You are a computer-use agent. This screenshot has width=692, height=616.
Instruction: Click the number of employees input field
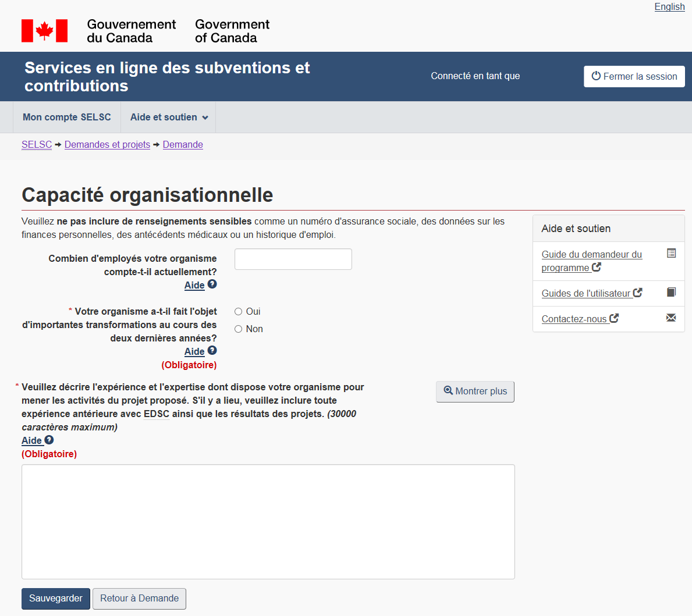coord(293,259)
